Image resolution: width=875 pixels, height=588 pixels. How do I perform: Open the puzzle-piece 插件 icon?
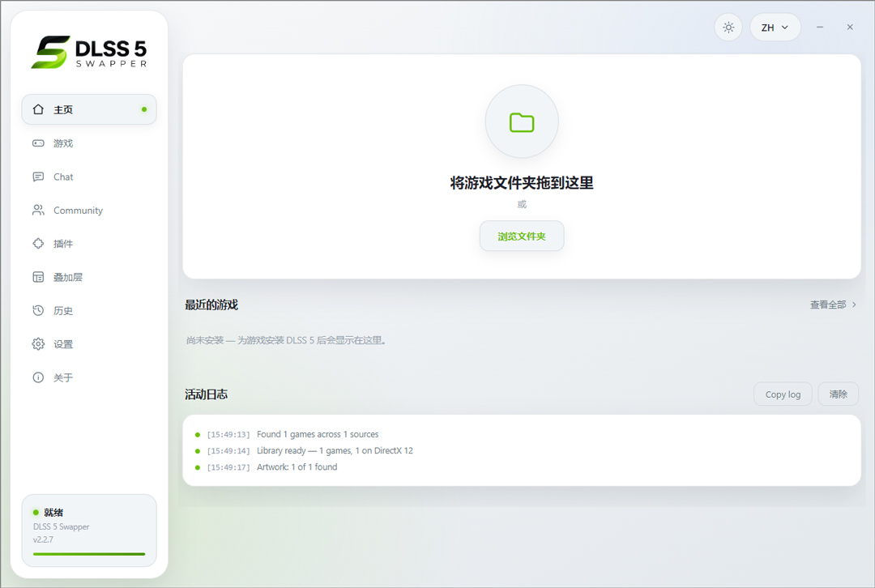click(38, 244)
